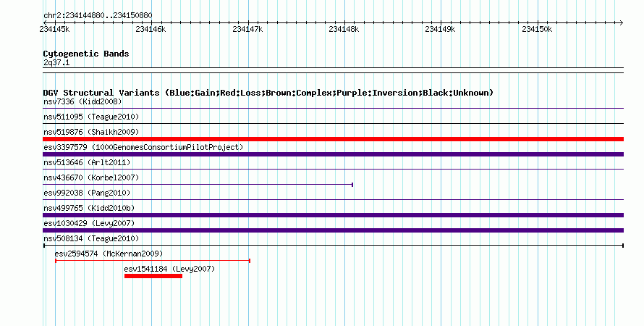The width and height of the screenshot is (644, 326).
Task: Click the Cytogenetic Bands track title
Action: [86, 54]
